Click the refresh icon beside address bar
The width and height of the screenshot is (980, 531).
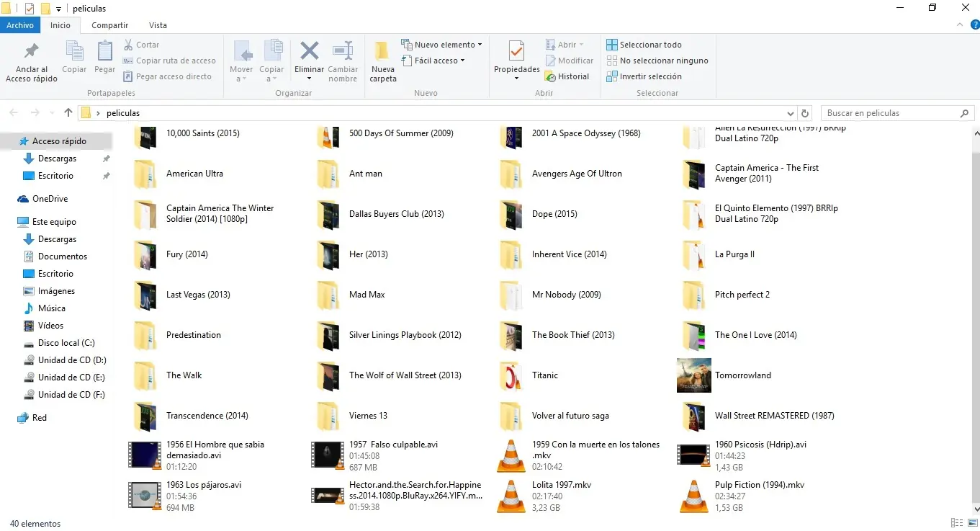806,113
